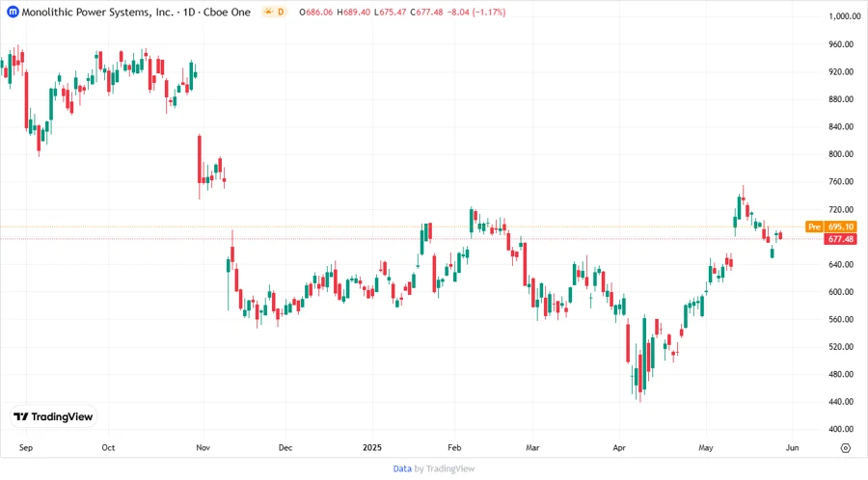868x480 pixels.
Task: Click the 480.00 price axis label
Action: pos(841,374)
